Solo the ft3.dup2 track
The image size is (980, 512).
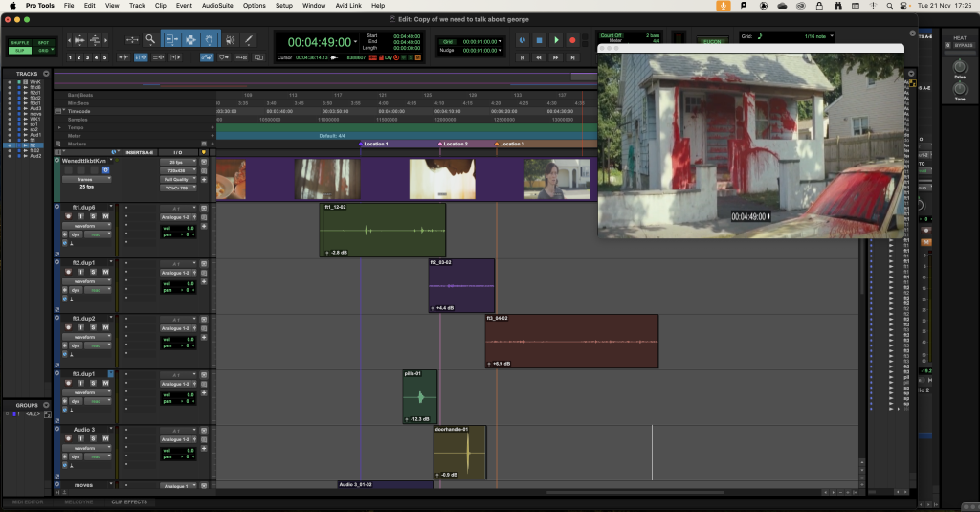(93, 327)
